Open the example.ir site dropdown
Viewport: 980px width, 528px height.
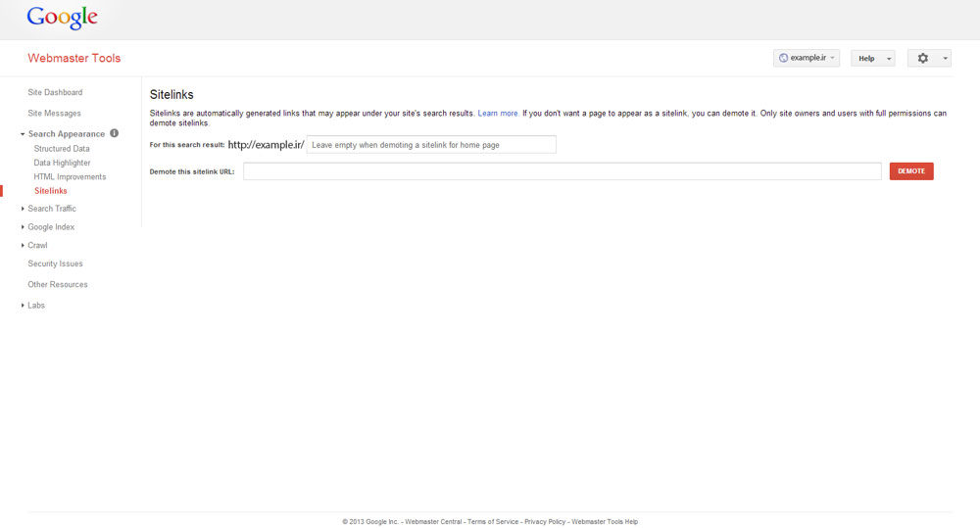point(807,58)
